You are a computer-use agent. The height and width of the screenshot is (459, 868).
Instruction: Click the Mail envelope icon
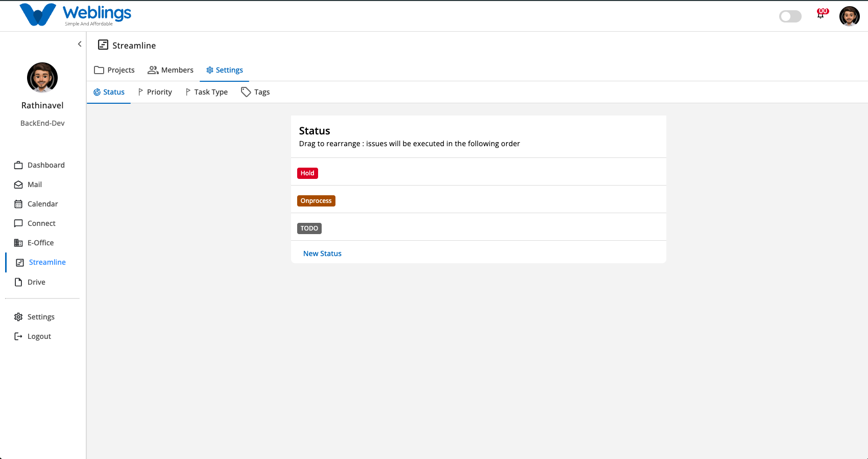pyautogui.click(x=18, y=185)
